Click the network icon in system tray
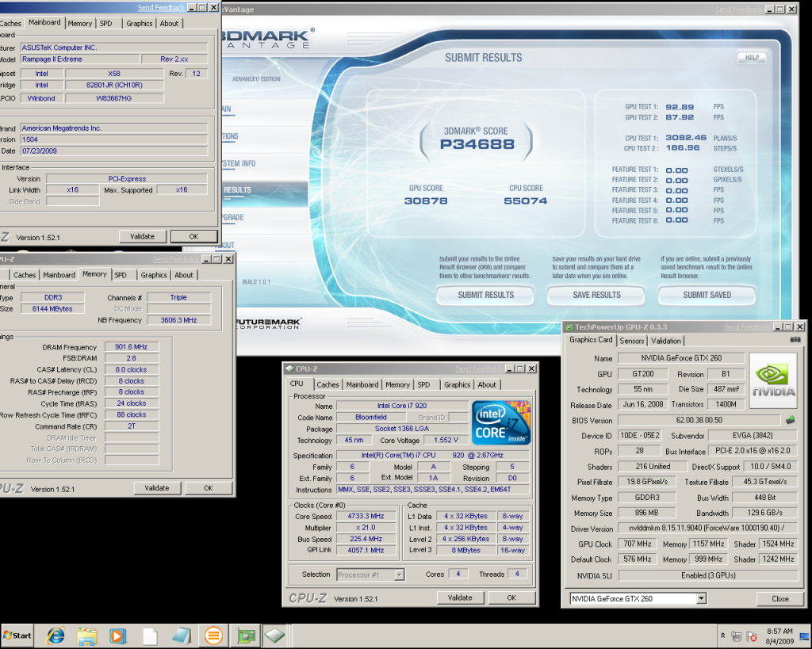Image resolution: width=812 pixels, height=649 pixels. pos(736,636)
